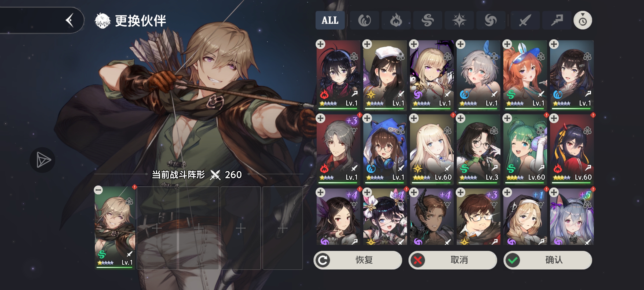644x290 pixels.
Task: Click the 恢复 restore button
Action: pyautogui.click(x=358, y=260)
